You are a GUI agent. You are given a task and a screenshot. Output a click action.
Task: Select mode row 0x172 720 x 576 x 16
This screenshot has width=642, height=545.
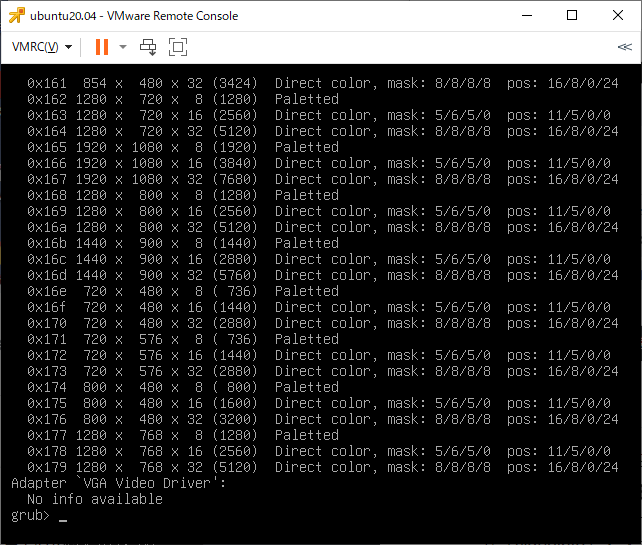(319, 355)
